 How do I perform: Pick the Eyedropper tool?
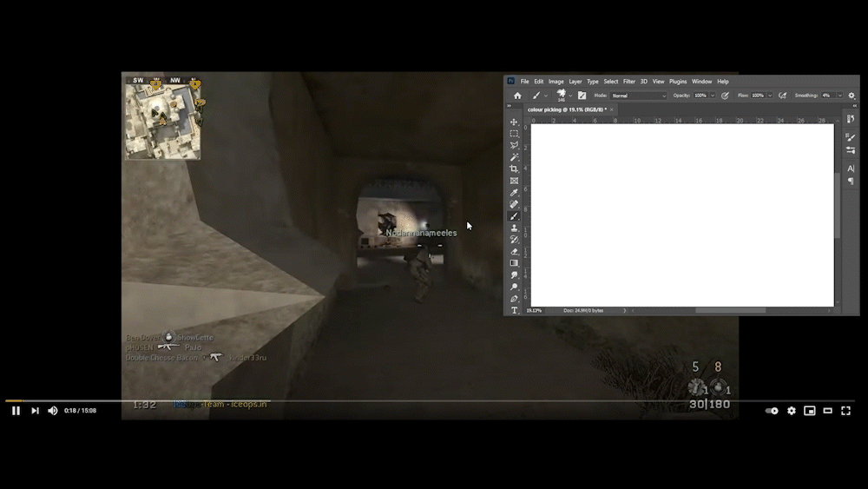pos(514,193)
